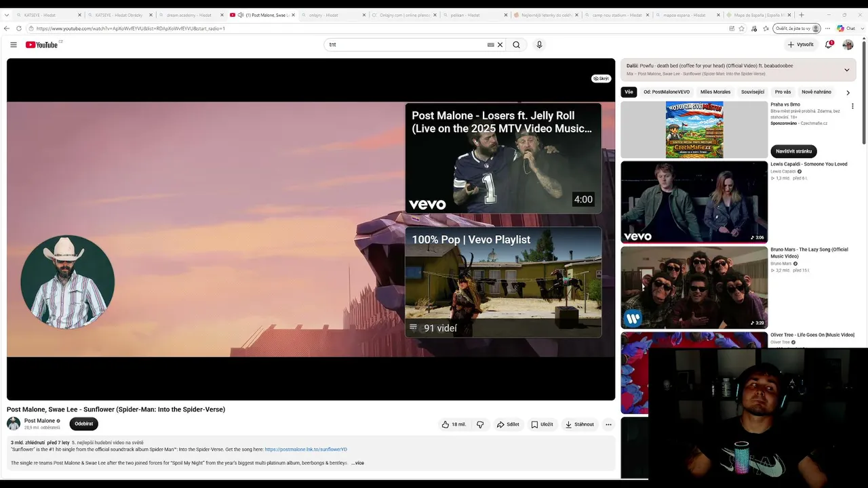868x488 pixels.
Task: Close the Post Malone YouTube tab
Action: tap(293, 15)
